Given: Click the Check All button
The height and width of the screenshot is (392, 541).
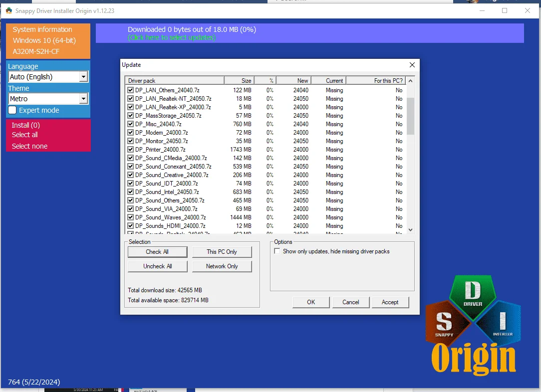Looking at the screenshot, I should (157, 252).
